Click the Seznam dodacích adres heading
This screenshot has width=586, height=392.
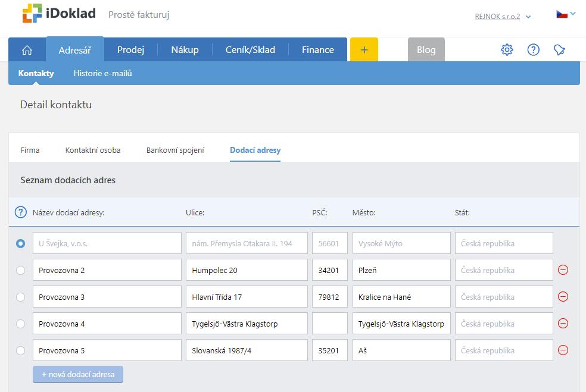(x=68, y=180)
